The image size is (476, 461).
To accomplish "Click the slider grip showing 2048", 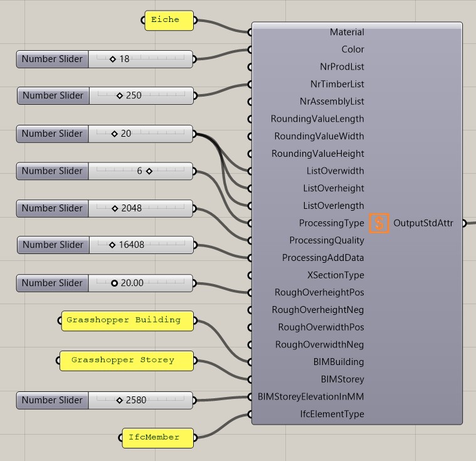I will 115,208.
